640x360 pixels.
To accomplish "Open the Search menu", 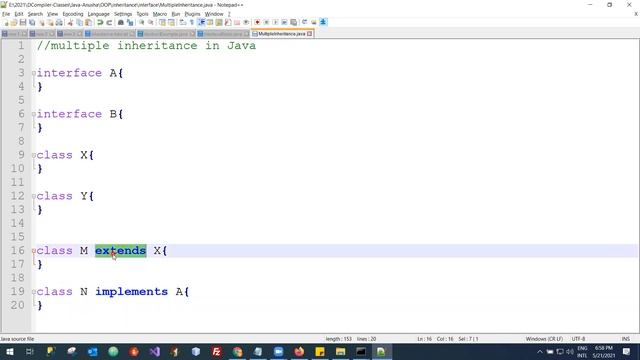I will [x=35, y=14].
